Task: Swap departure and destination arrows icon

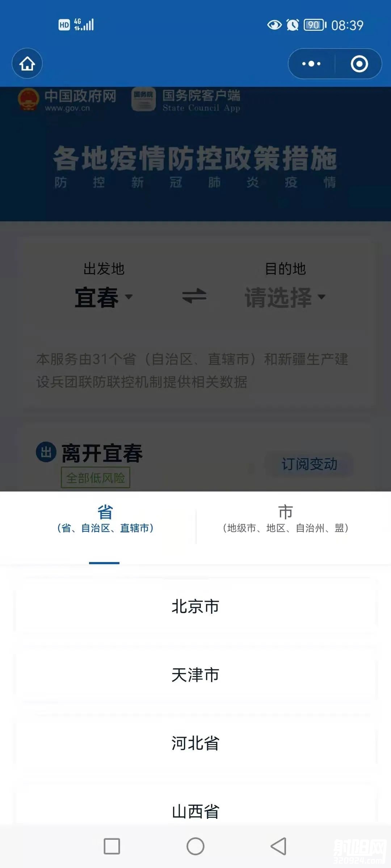Action: 194,296
